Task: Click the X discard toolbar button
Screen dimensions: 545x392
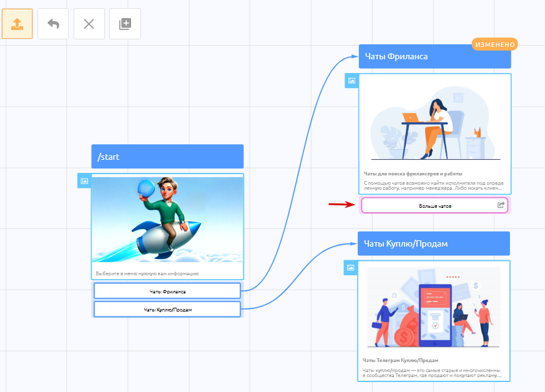Action: pos(89,24)
